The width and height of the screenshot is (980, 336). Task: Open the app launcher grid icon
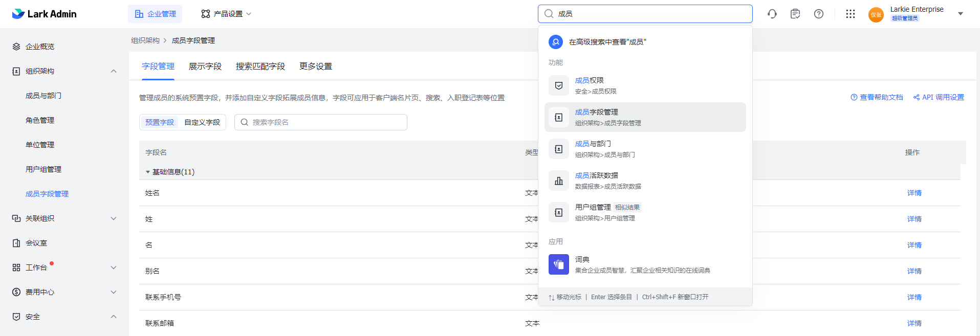pyautogui.click(x=851, y=14)
